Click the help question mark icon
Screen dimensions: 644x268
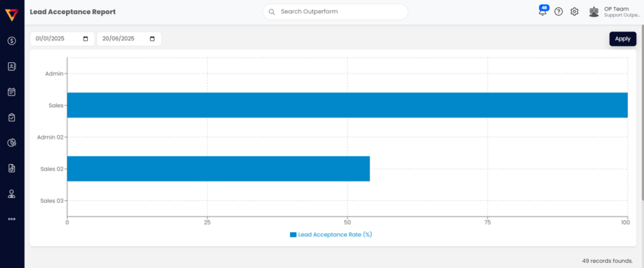pyautogui.click(x=558, y=12)
